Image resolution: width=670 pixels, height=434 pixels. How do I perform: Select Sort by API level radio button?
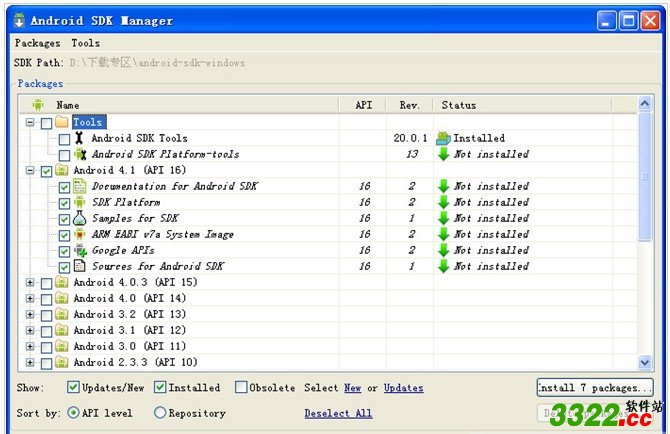73,413
